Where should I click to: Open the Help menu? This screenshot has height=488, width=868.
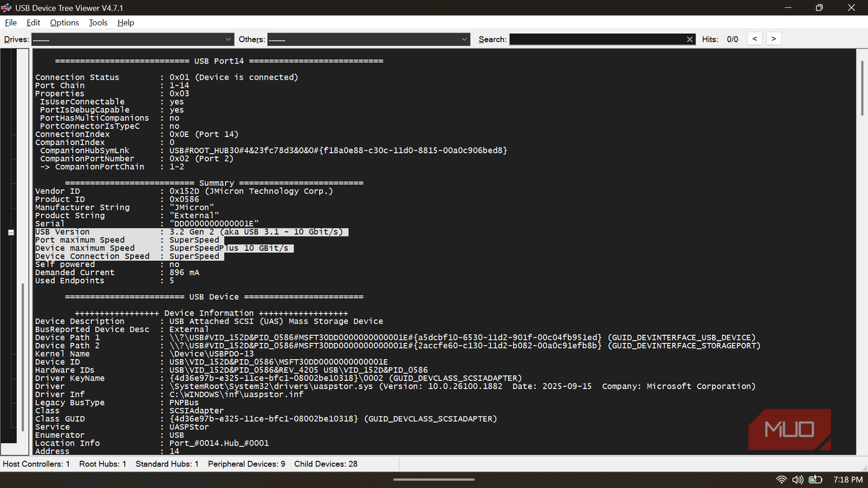point(126,23)
